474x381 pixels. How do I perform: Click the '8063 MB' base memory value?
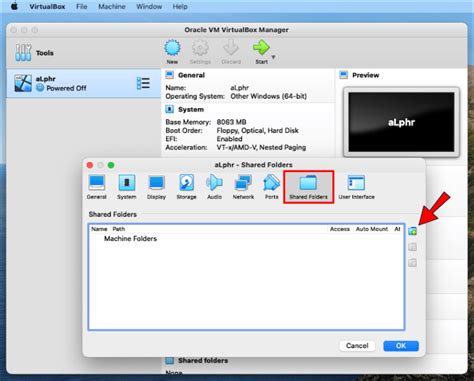[231, 122]
